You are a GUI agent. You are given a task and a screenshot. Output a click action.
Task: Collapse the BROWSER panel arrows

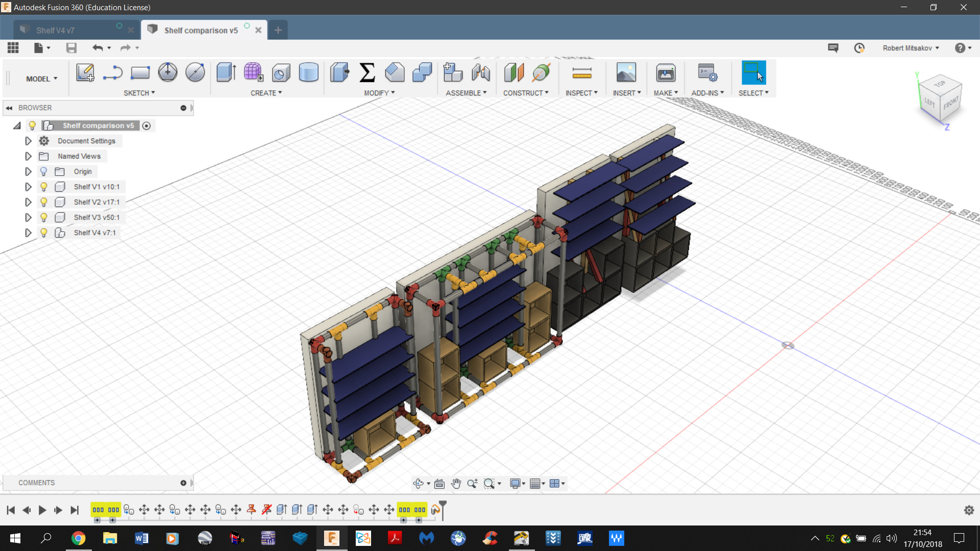[x=9, y=108]
